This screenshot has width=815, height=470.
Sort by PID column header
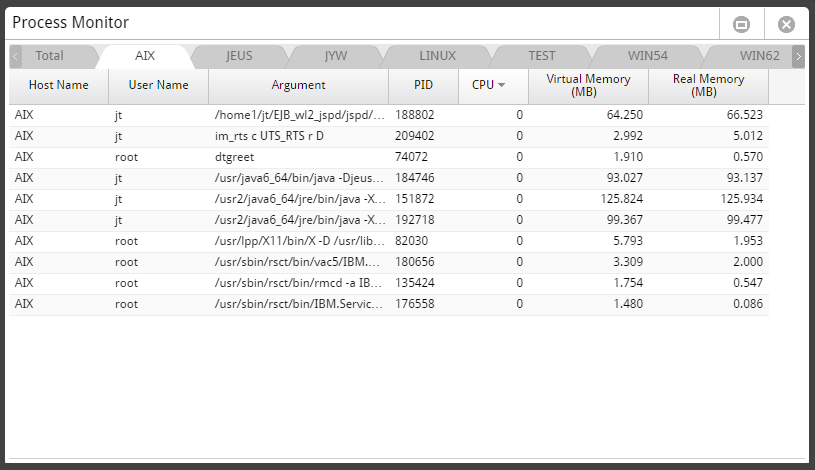click(423, 85)
